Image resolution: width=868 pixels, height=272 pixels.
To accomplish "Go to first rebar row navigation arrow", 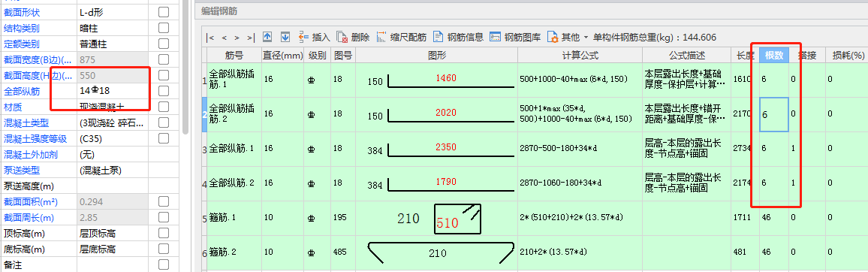I will point(209,38).
